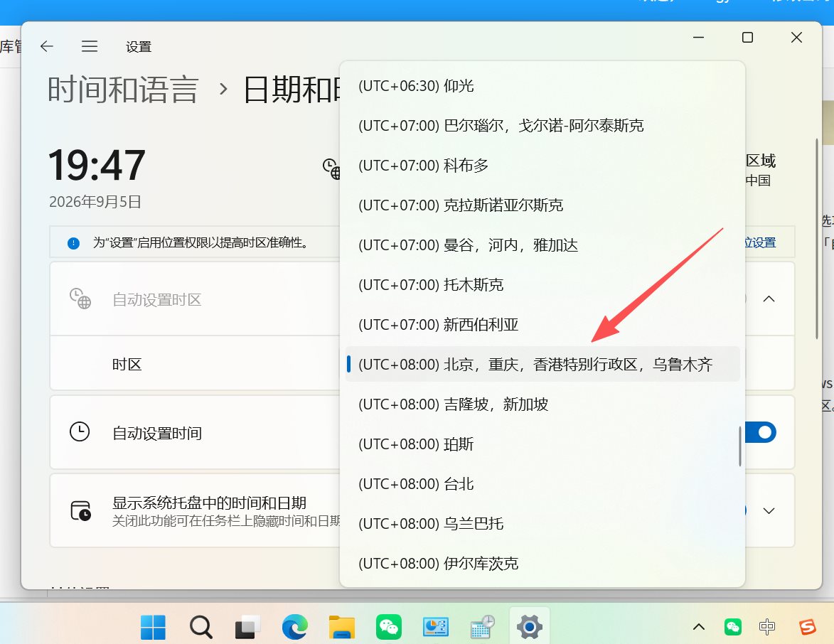Go back with the arrow in Settings header
The image size is (834, 644).
pyautogui.click(x=47, y=46)
